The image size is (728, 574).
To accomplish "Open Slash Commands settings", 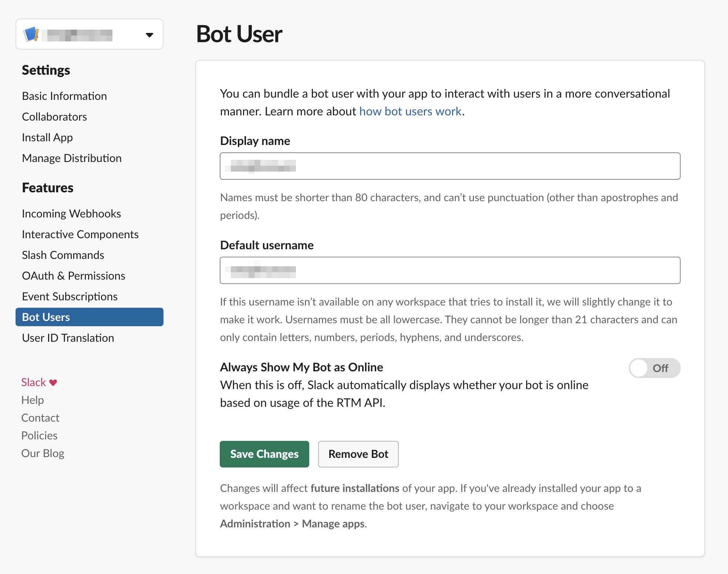I will [63, 255].
